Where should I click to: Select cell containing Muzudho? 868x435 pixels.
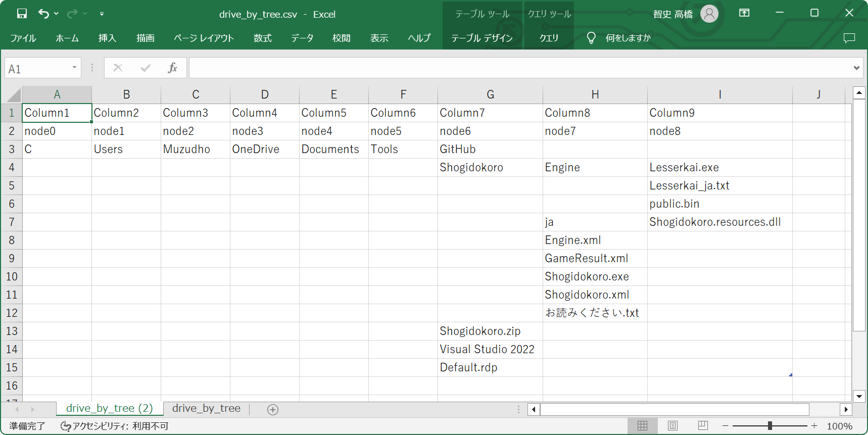click(x=196, y=149)
